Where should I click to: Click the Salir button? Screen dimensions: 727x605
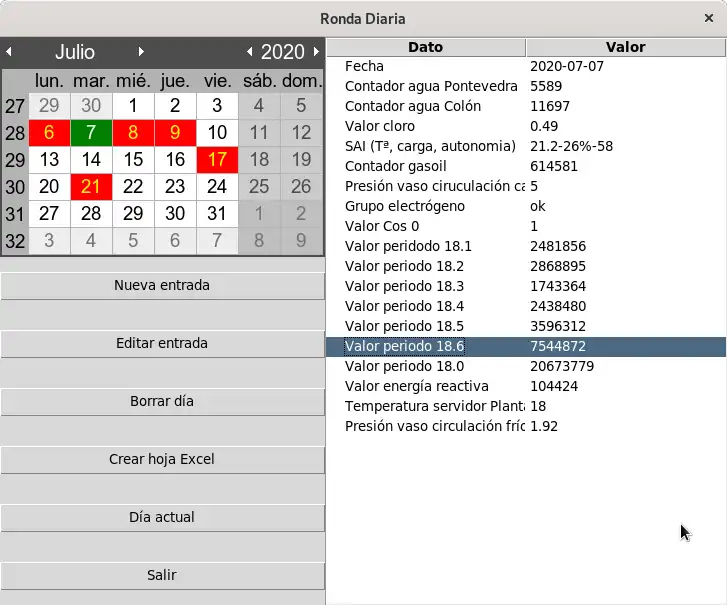pyautogui.click(x=162, y=575)
